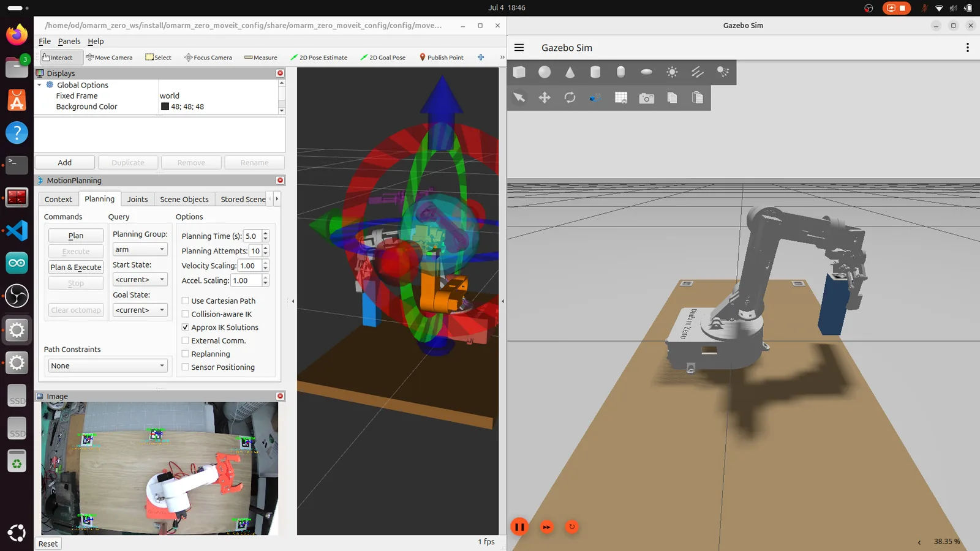Open the snap settings blue cube icon
The width and height of the screenshot is (980, 551).
595,98
